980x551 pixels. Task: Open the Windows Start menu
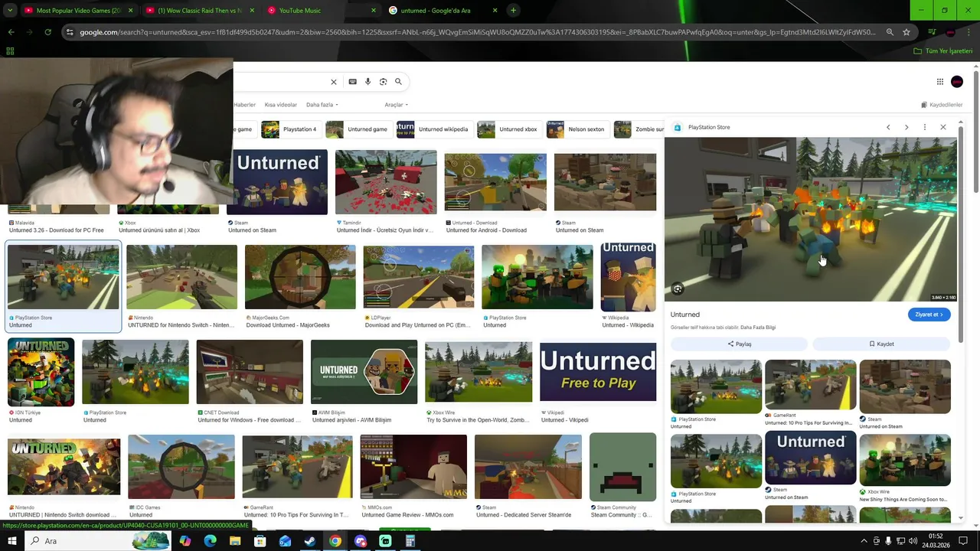coord(11,541)
